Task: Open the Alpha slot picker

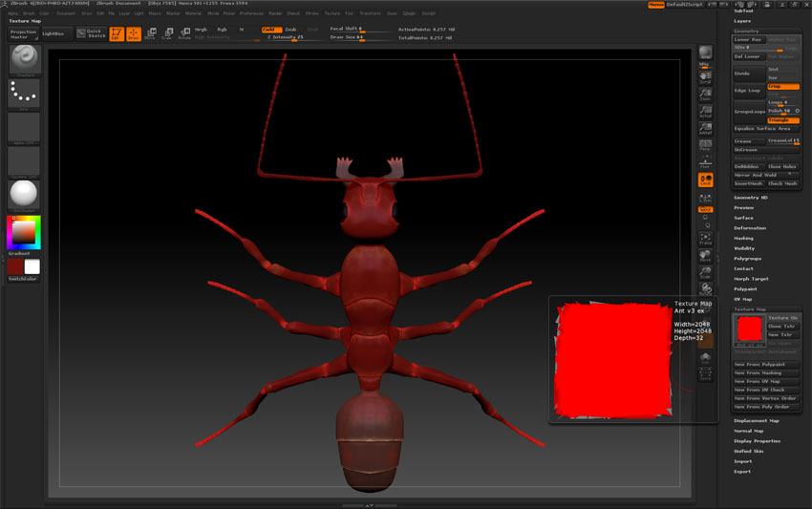Action: tap(24, 127)
